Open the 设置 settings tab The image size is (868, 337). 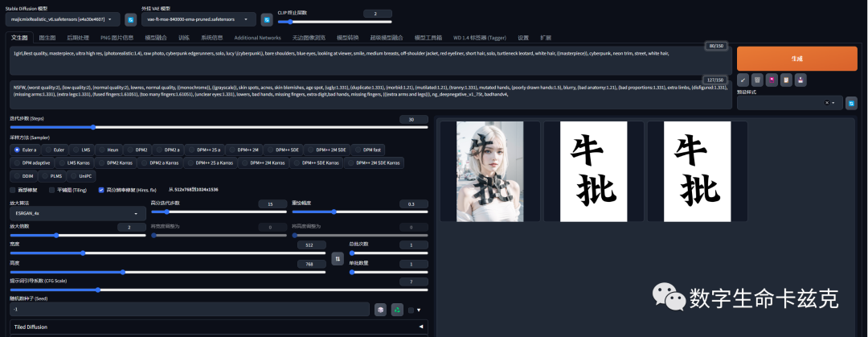point(523,38)
